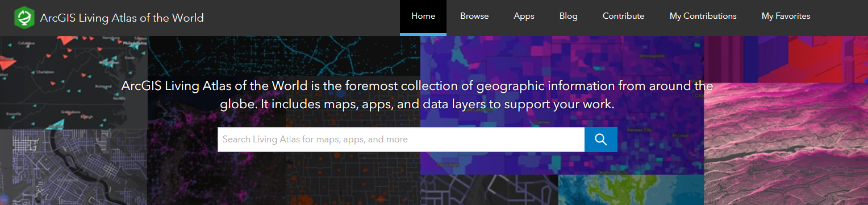
Task: Open the Apps tab
Action: coord(524,17)
